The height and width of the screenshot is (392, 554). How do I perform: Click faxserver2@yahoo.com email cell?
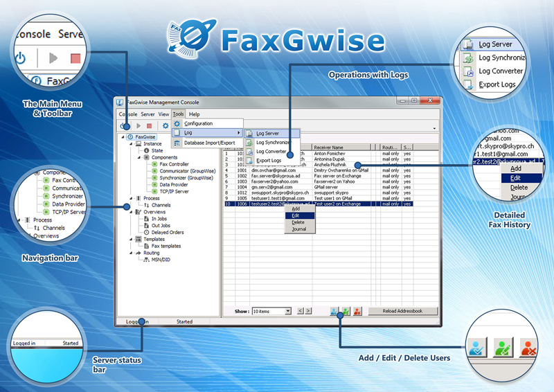pyautogui.click(x=281, y=181)
